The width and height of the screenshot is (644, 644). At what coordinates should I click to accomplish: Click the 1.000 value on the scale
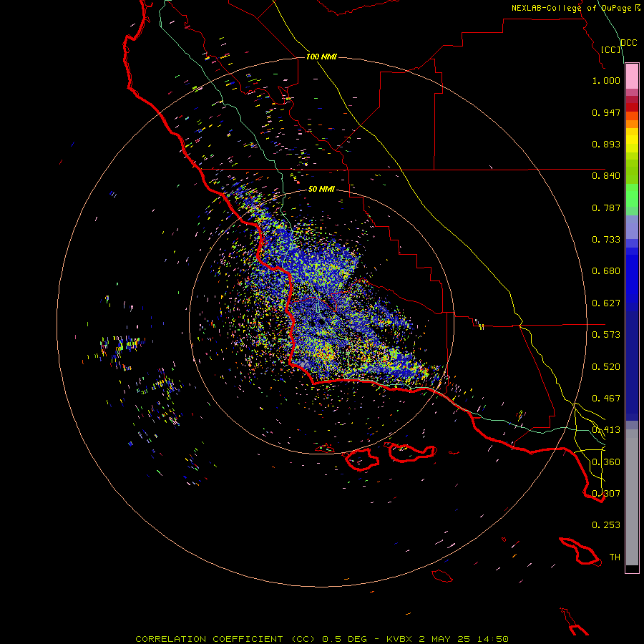tap(606, 80)
